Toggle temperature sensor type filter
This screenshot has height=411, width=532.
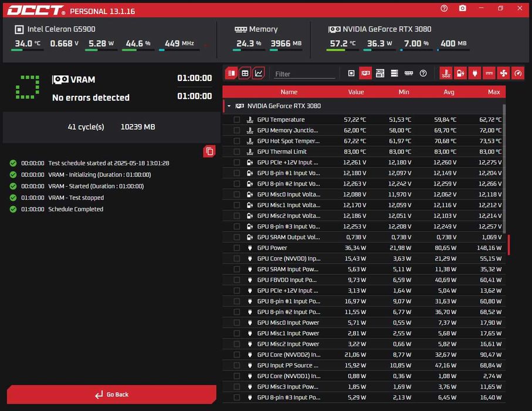[446, 73]
